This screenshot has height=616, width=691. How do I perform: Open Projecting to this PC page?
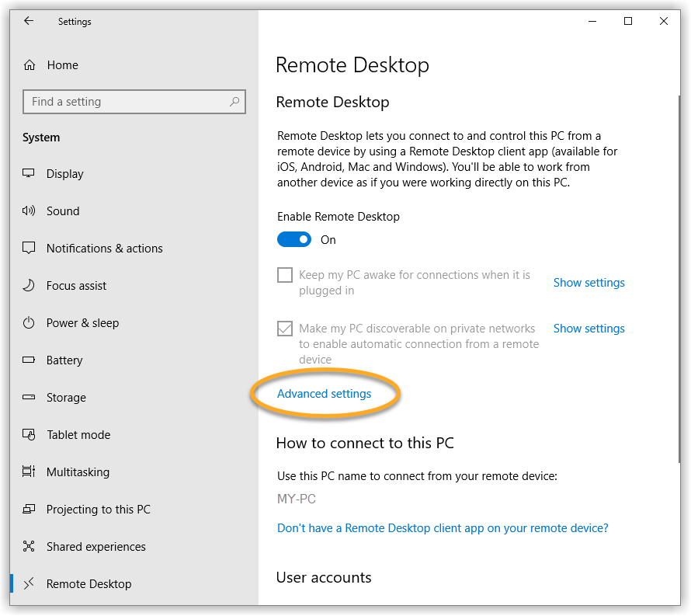(x=98, y=510)
